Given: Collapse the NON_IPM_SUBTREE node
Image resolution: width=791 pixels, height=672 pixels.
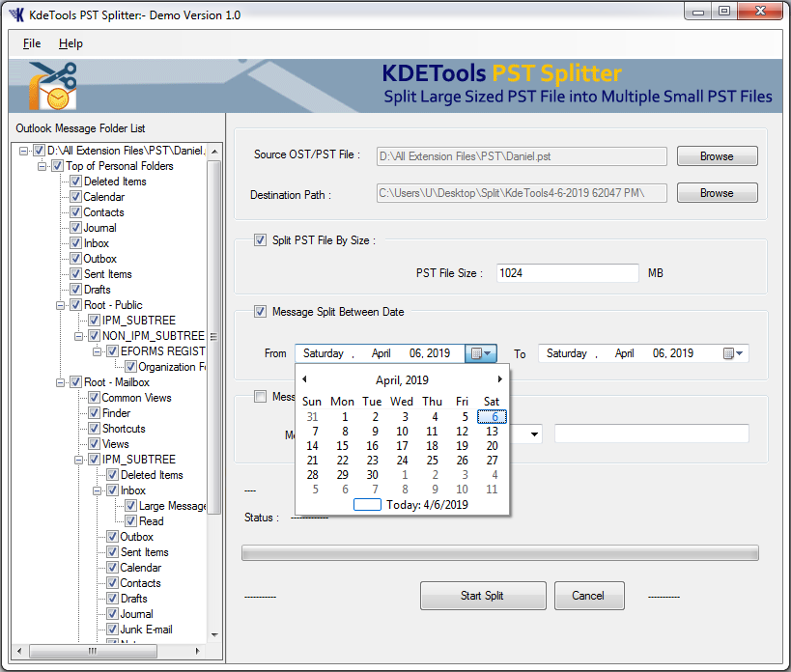Looking at the screenshot, I should pos(78,336).
